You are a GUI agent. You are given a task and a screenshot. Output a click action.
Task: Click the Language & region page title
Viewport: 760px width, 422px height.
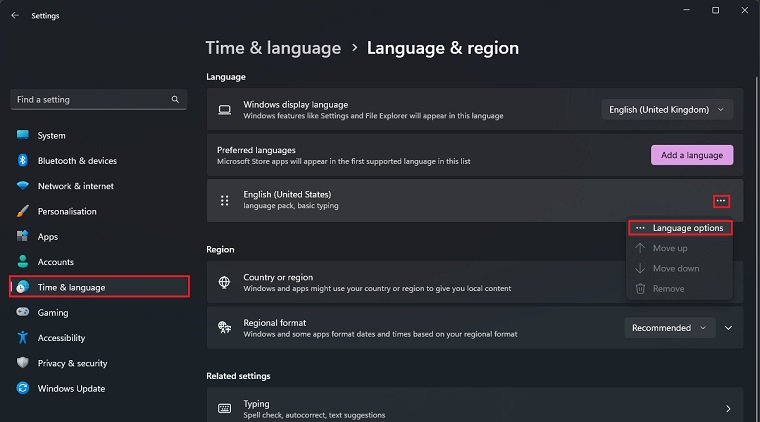[443, 48]
